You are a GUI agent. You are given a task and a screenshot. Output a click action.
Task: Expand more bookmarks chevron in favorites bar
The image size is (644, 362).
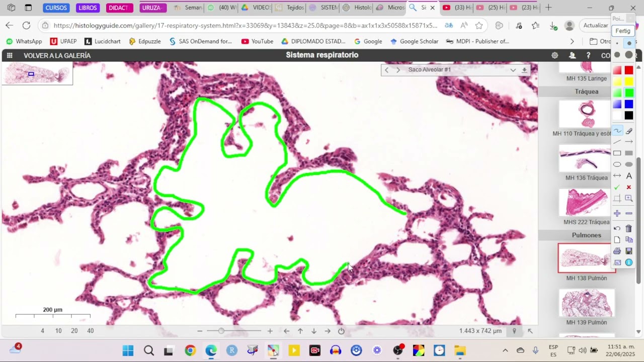[x=572, y=41]
